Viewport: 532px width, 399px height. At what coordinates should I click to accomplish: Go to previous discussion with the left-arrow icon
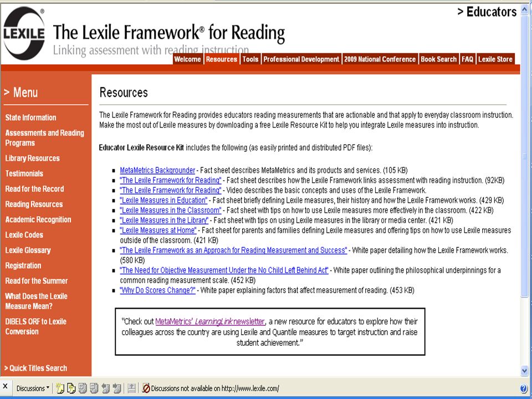[105, 388]
